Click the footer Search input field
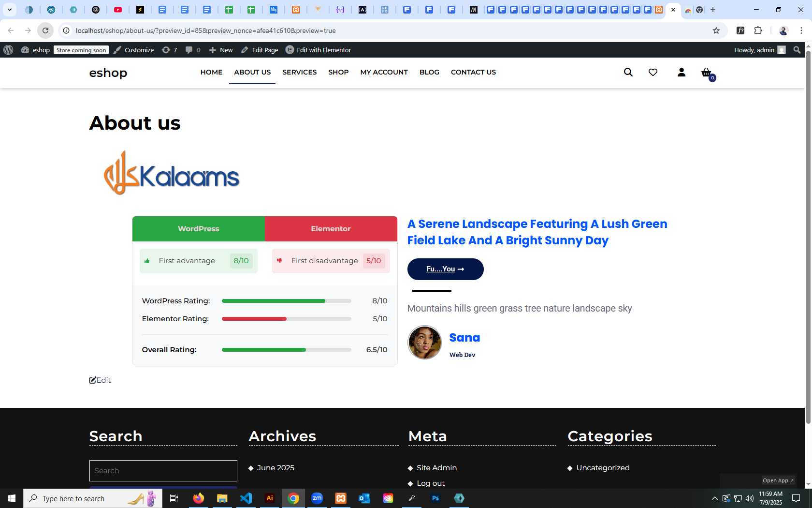Viewport: 812px width, 508px height. (x=163, y=471)
